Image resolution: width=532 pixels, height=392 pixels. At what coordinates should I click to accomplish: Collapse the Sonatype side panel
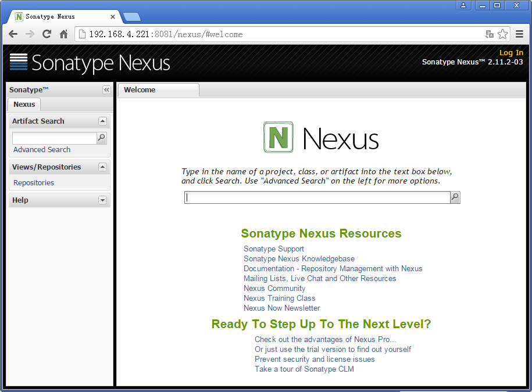point(106,90)
